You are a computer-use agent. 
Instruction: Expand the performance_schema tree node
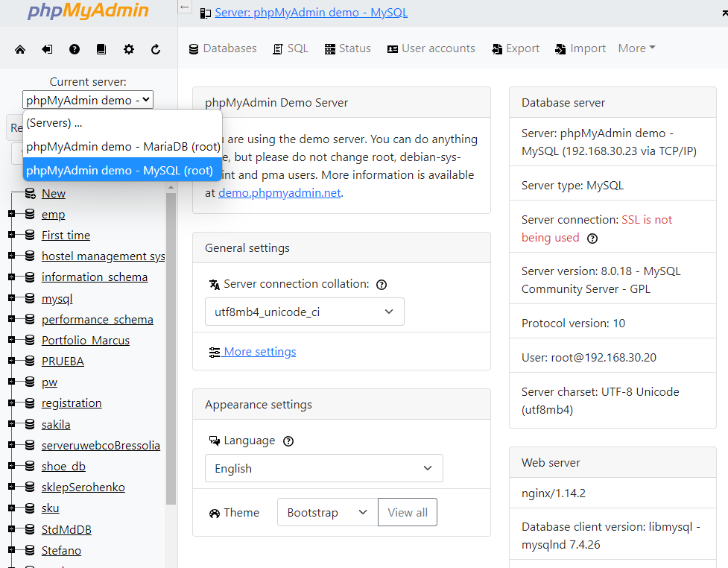click(12, 319)
